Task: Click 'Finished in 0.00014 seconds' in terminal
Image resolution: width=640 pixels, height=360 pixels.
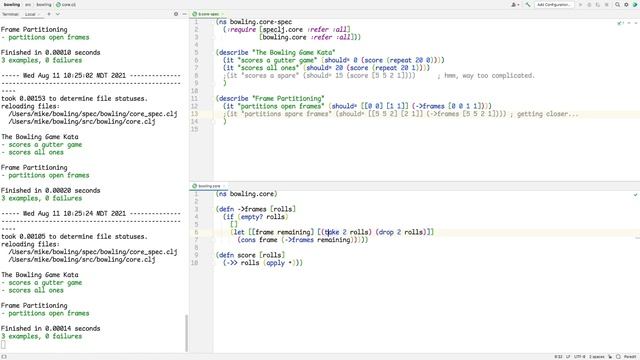Action: coord(50,329)
